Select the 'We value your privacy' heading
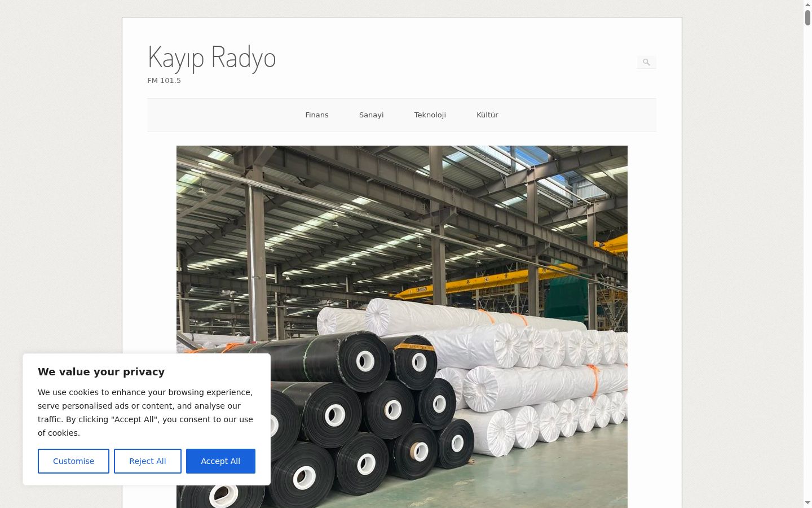Viewport: 812px width, 508px height. [x=101, y=371]
